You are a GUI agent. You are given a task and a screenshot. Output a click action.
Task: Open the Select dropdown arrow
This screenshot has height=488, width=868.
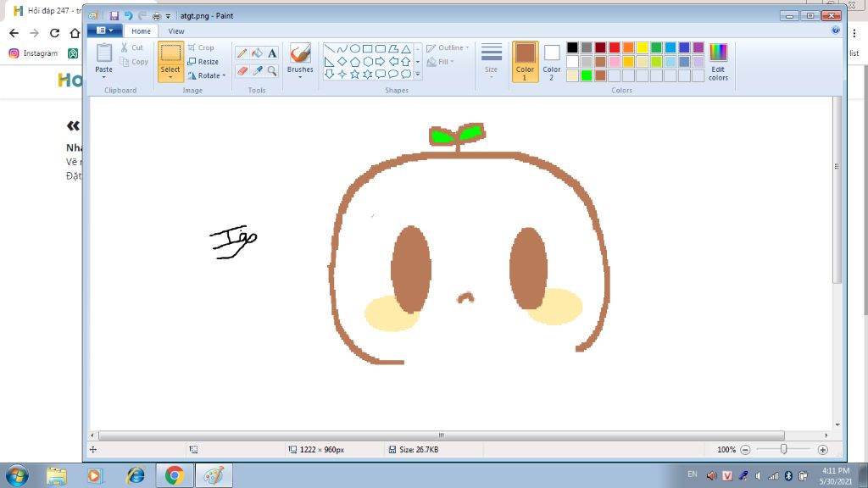pos(170,77)
